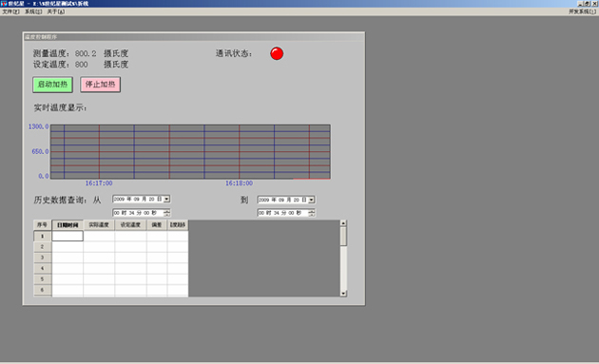The height and width of the screenshot is (364, 599).
Task: Expand the 到 end date dropdown arrow
Action: tap(311, 200)
